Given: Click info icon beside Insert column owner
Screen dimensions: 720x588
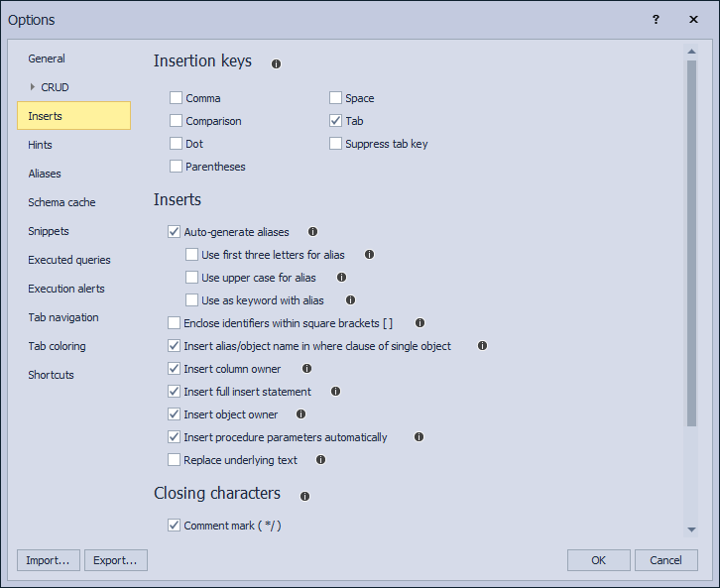Looking at the screenshot, I should point(306,369).
